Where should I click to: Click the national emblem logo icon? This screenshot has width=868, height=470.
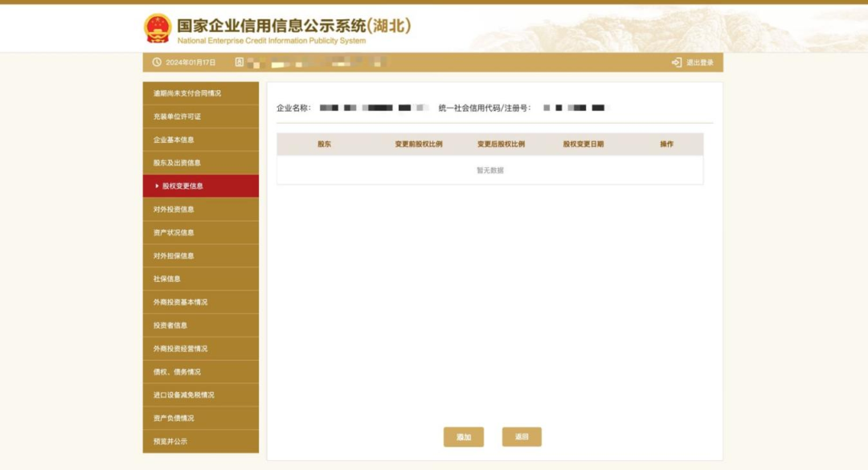(x=158, y=28)
